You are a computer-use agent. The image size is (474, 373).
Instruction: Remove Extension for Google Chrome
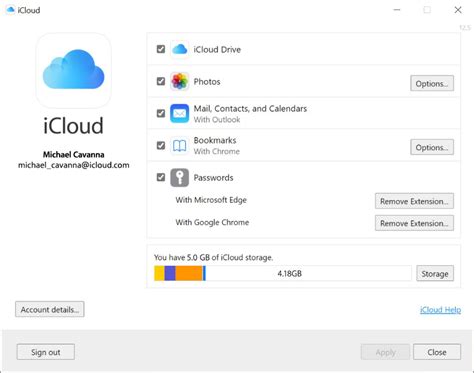tap(414, 223)
